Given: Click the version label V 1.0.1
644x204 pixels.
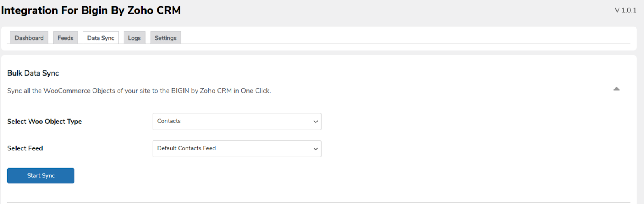Looking at the screenshot, I should (x=625, y=10).
